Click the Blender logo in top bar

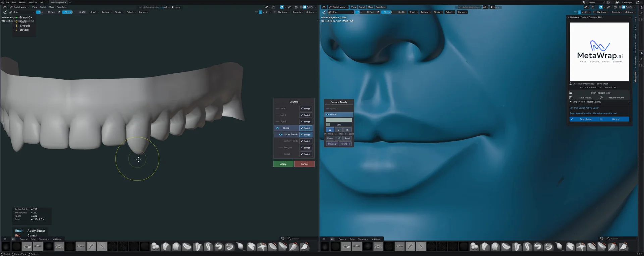3,2
